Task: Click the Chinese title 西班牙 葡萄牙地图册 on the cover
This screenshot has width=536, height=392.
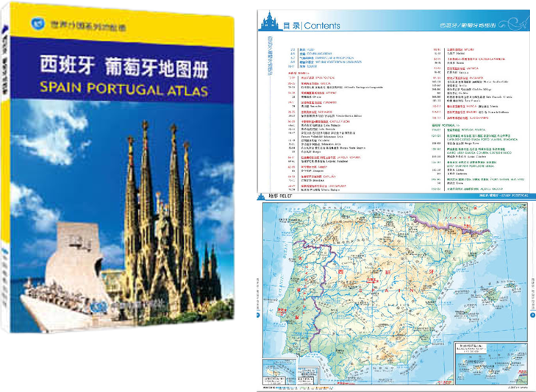Action: [124, 65]
